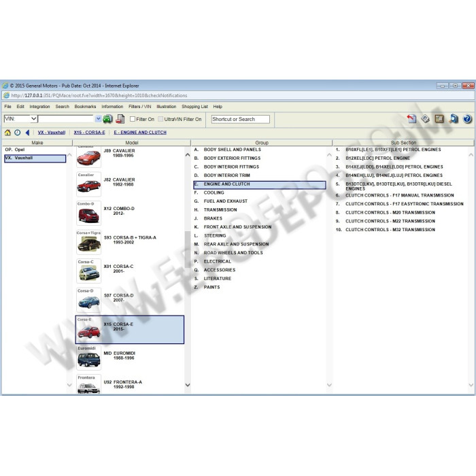
Task: Click the Internet Explorer title bar icon
Action: tap(5, 86)
